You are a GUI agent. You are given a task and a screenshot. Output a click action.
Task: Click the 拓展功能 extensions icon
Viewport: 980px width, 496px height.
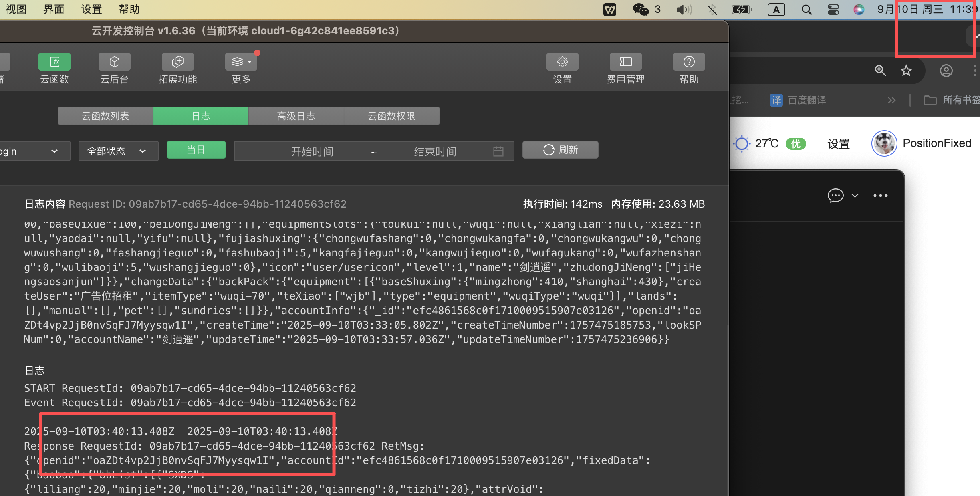177,62
